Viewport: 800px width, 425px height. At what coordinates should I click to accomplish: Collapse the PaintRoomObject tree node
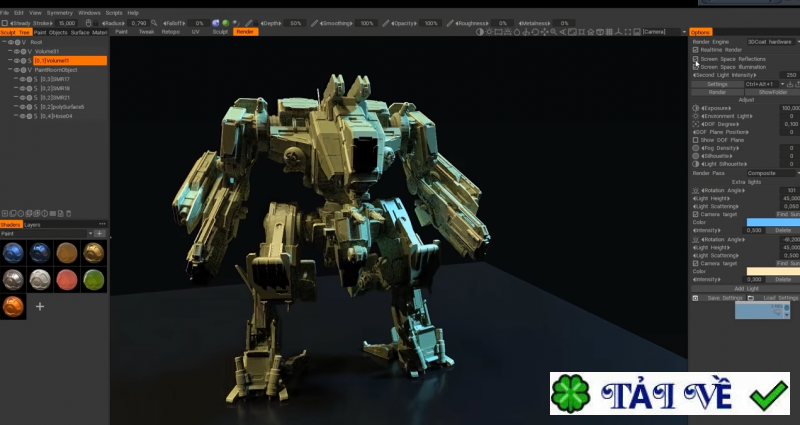click(x=10, y=70)
